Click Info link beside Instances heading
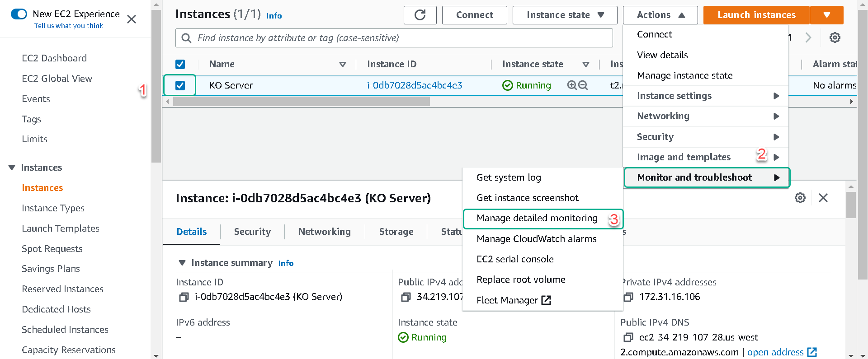Image resolution: width=868 pixels, height=359 pixels. (274, 16)
